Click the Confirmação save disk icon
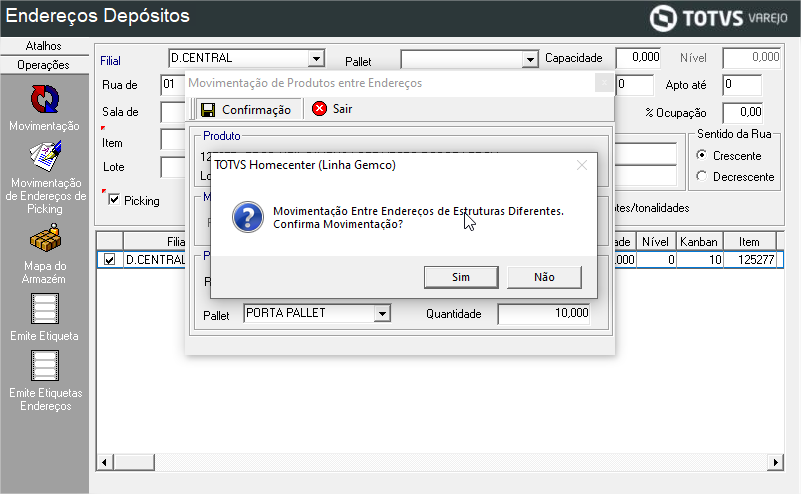 (208, 110)
